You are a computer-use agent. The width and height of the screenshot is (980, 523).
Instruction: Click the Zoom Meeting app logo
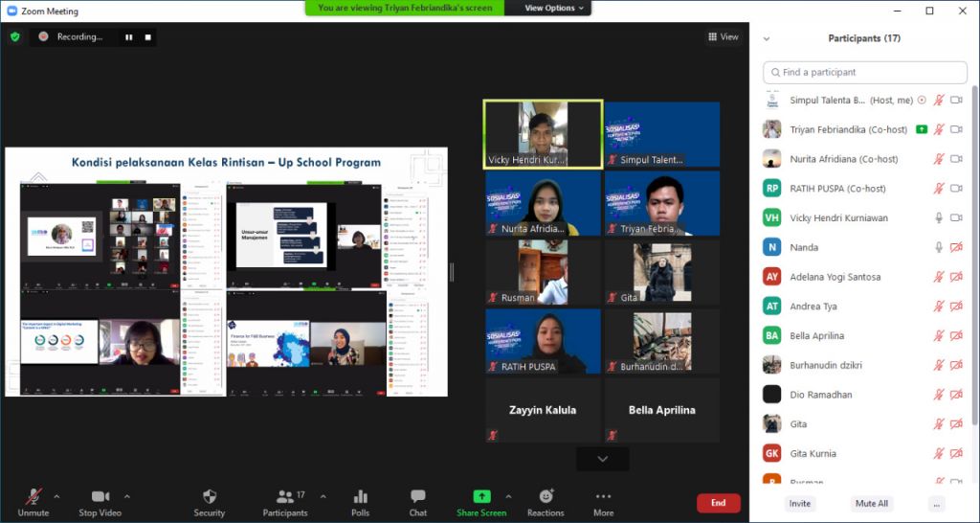coord(11,11)
